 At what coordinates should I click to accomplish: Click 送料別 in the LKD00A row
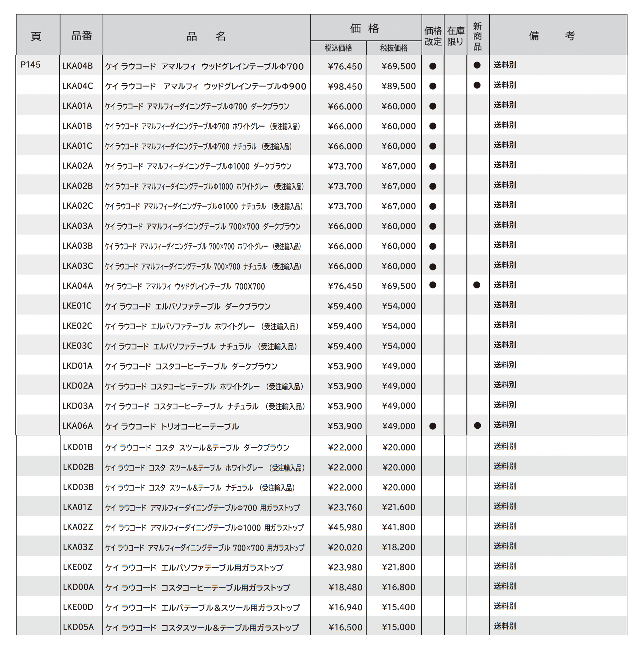(x=505, y=586)
